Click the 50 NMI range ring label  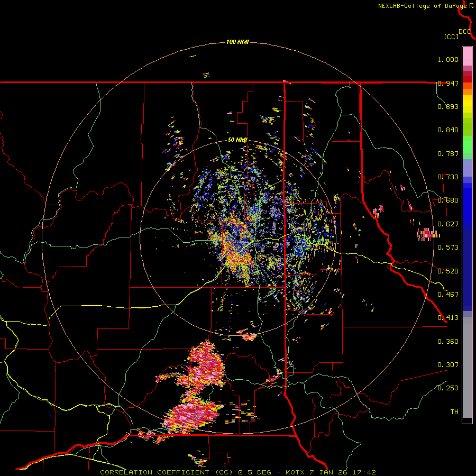[x=237, y=140]
